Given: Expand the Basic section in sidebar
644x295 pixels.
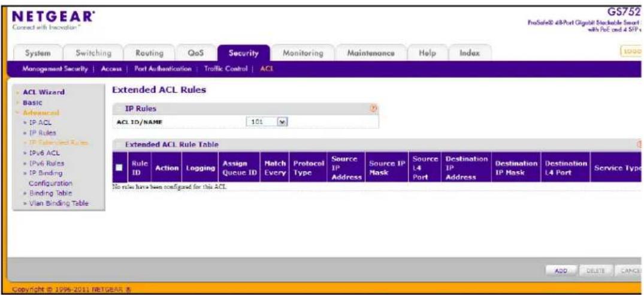Looking at the screenshot, I should [x=31, y=103].
